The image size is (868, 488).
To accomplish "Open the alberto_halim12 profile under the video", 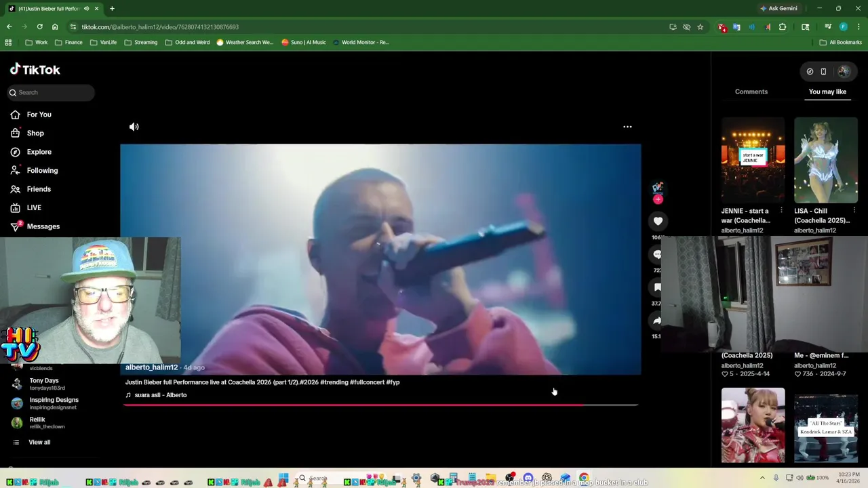I will coord(151,367).
